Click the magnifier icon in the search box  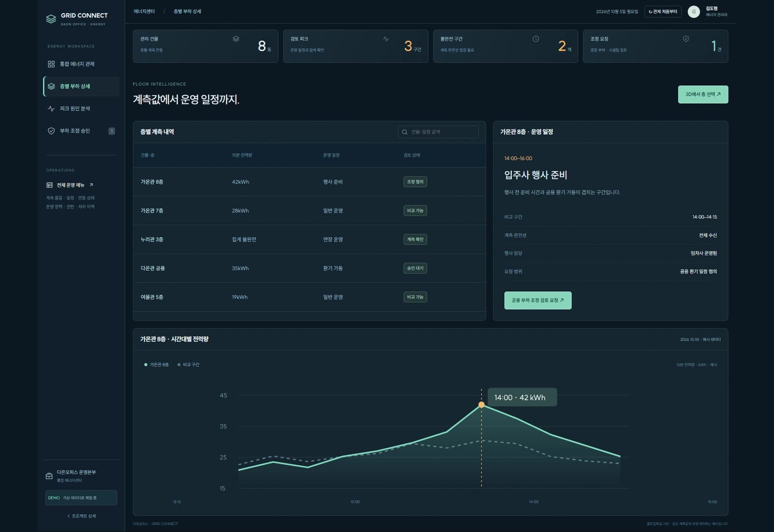pyautogui.click(x=405, y=132)
